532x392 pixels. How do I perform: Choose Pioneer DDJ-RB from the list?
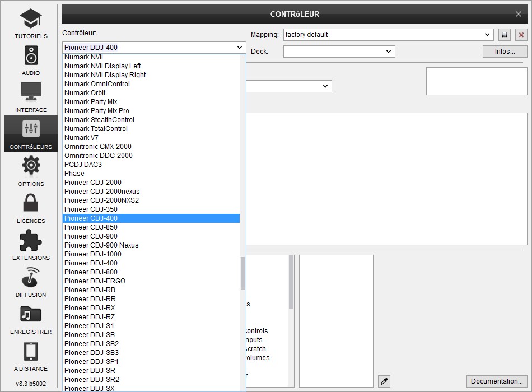[151, 290]
